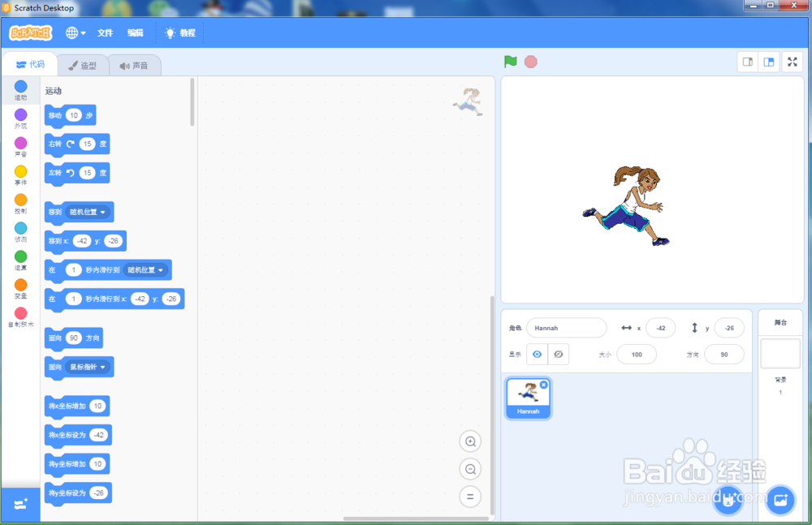The height and width of the screenshot is (525, 812).
Task: Click 10 value in 将y坐标增加 block
Action: (x=98, y=464)
